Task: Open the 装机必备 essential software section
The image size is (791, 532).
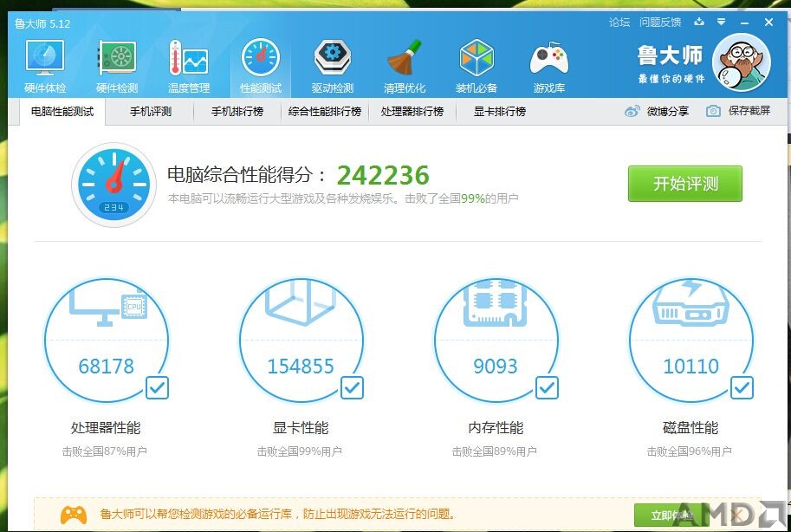Action: tap(477, 66)
